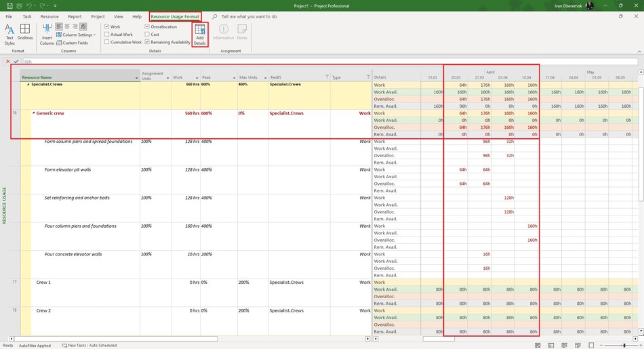
Task: Open second quick access toolbar icon beside Save
Action: tap(19, 5)
